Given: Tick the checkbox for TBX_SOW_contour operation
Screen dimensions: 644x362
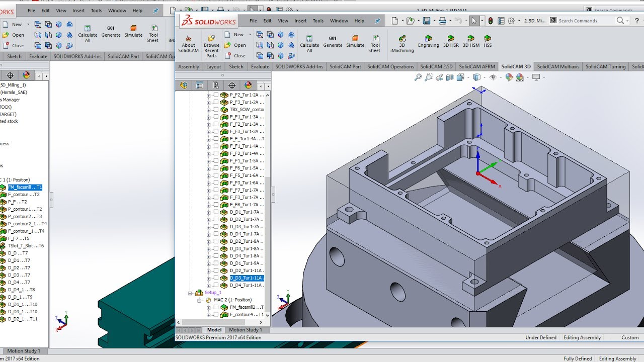Looking at the screenshot, I should (x=216, y=109).
